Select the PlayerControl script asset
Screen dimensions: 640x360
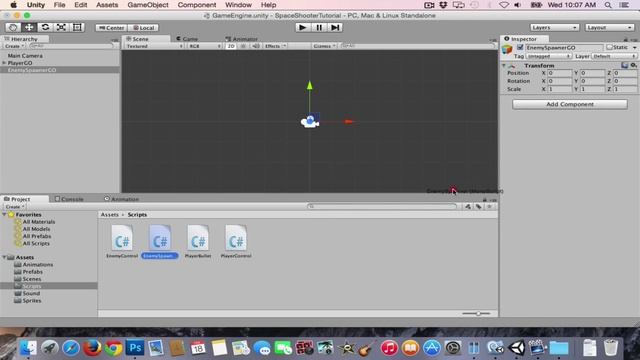tap(236, 241)
